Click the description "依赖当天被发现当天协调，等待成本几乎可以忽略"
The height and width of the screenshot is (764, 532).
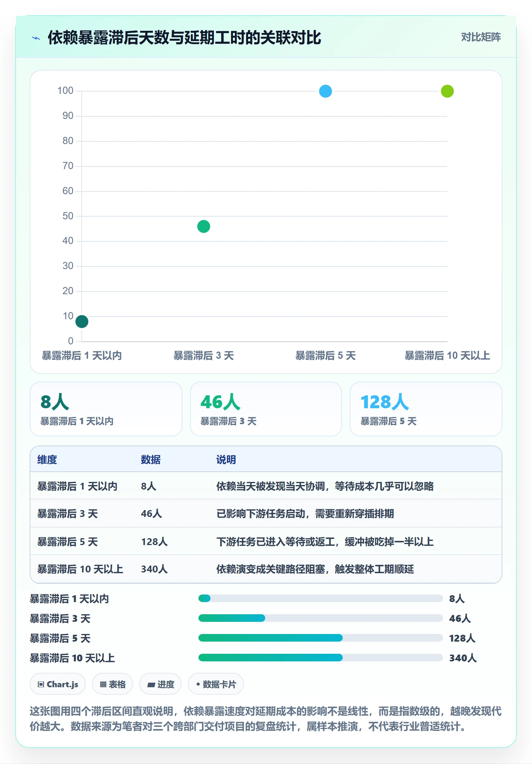click(325, 486)
